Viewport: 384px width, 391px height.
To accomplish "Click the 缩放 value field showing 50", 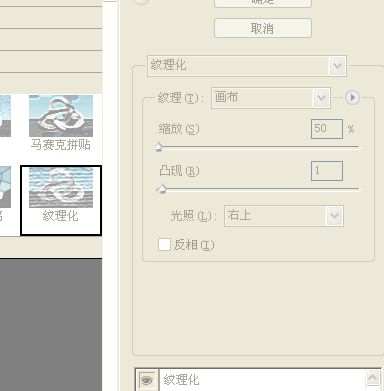I will (327, 129).
